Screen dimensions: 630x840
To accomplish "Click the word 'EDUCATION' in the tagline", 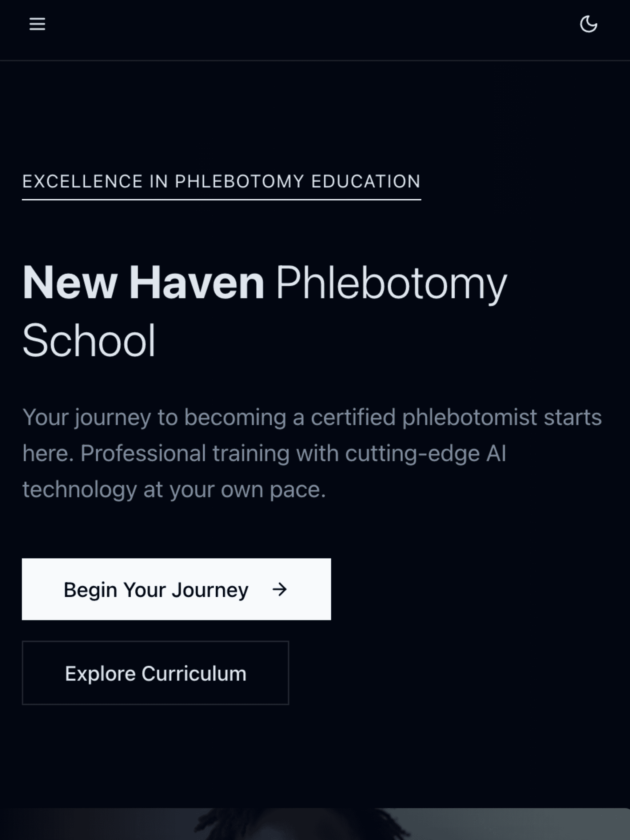I will (x=365, y=181).
